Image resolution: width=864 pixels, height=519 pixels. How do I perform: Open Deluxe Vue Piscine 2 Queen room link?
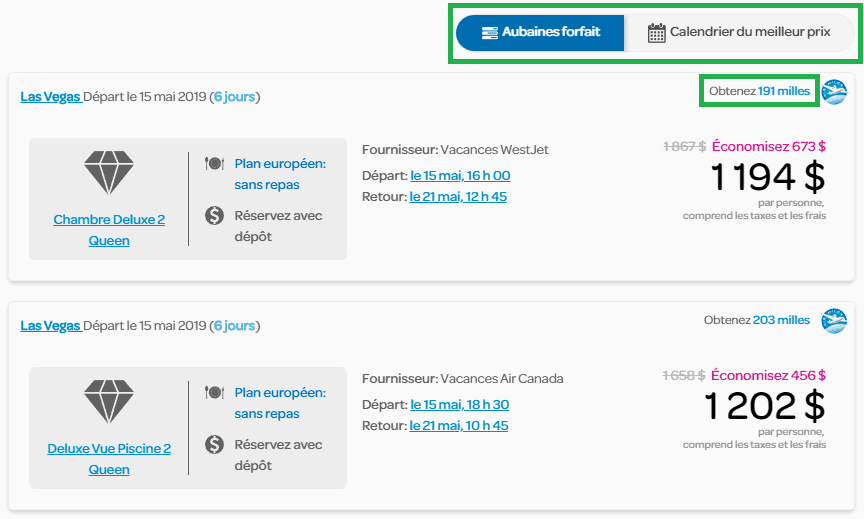click(109, 459)
